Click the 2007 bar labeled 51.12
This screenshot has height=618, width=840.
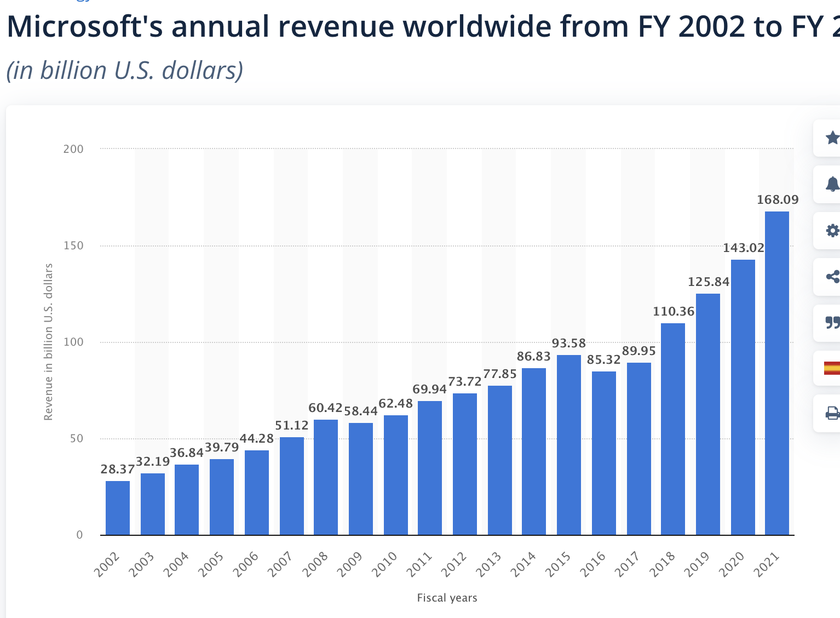click(292, 486)
